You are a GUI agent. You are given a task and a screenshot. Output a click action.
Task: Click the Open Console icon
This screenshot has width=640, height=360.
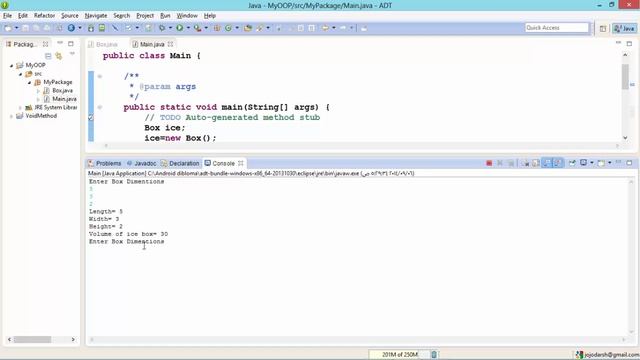[601, 163]
